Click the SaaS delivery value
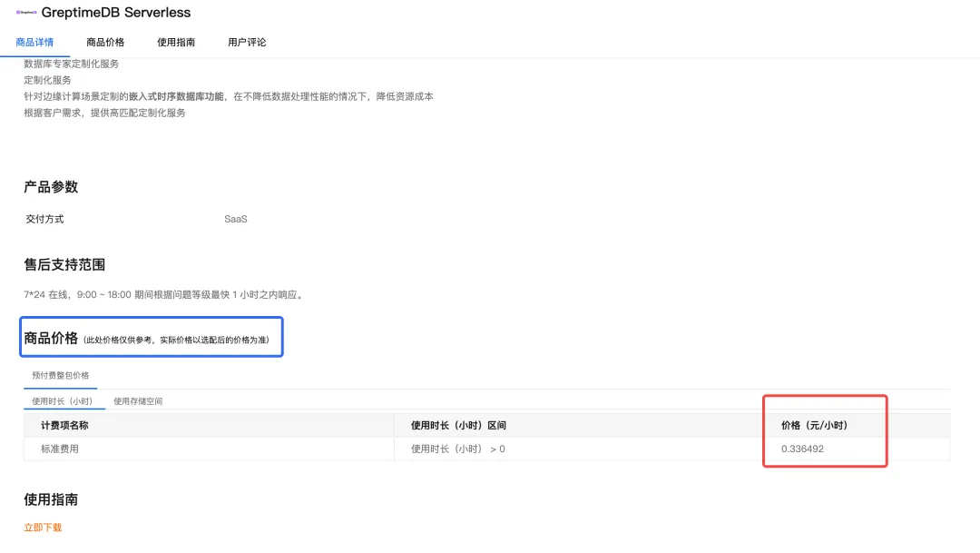980x553 pixels. [235, 219]
